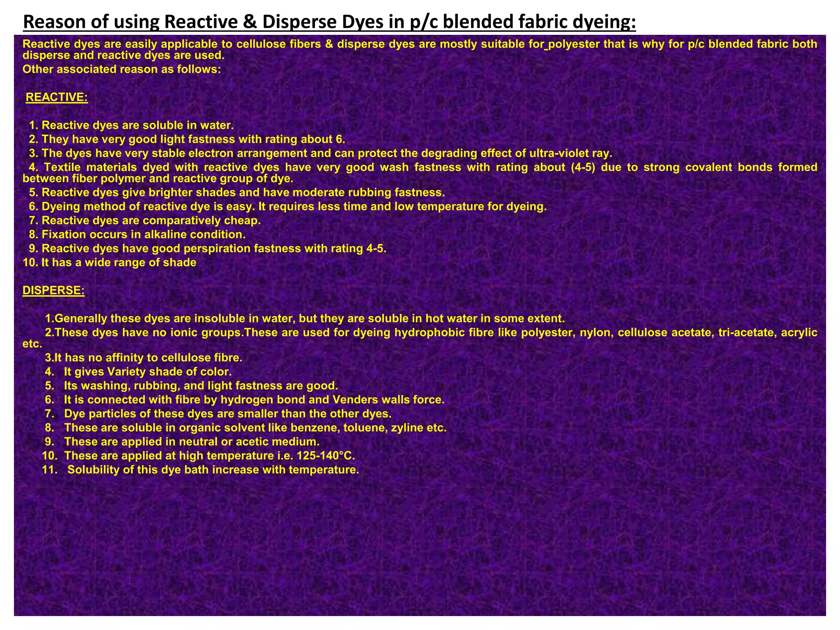The height and width of the screenshot is (630, 840).
Task: Click the 'DISPERSE:' underlined heading
Action: [x=54, y=290]
